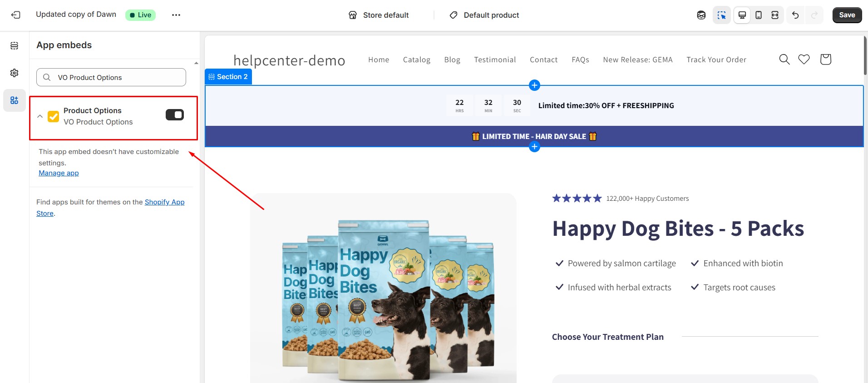Open the three-dot theme actions menu

[x=176, y=15]
